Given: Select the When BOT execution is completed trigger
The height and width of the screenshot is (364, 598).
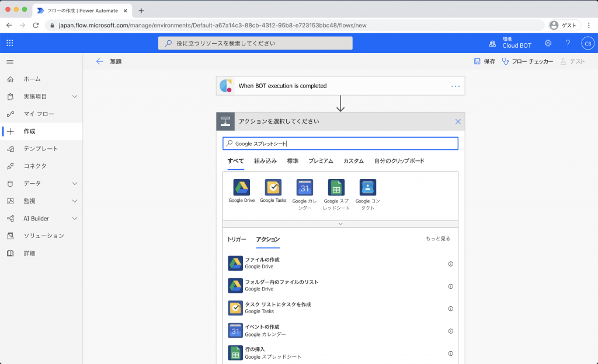Looking at the screenshot, I should coord(340,86).
